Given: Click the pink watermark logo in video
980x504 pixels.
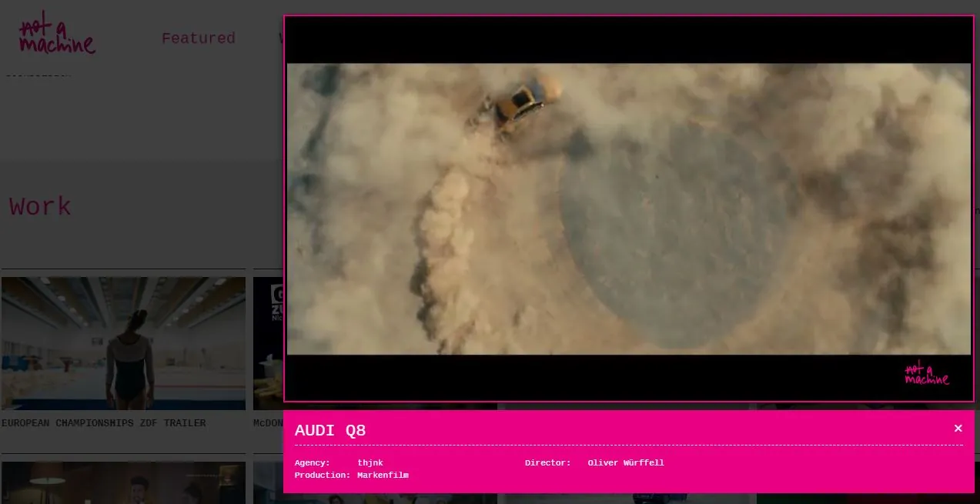Looking at the screenshot, I should (x=927, y=373).
